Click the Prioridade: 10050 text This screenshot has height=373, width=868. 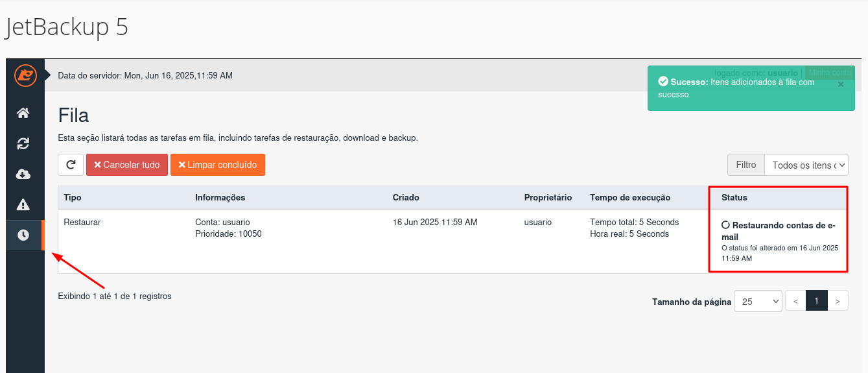[228, 234]
